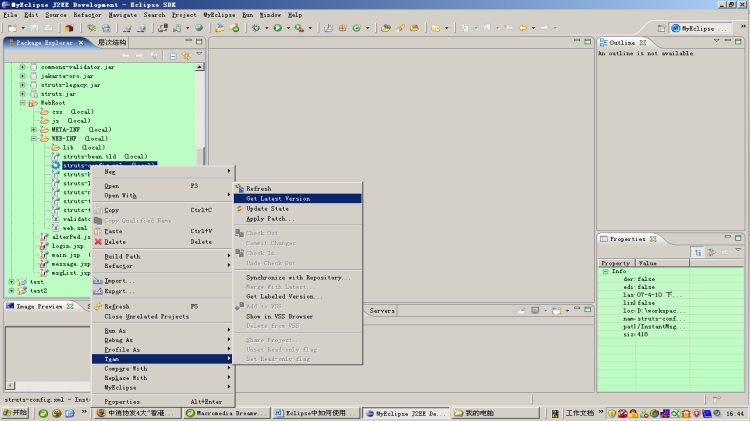Minimize the editor area
The image size is (750, 421).
(577, 42)
